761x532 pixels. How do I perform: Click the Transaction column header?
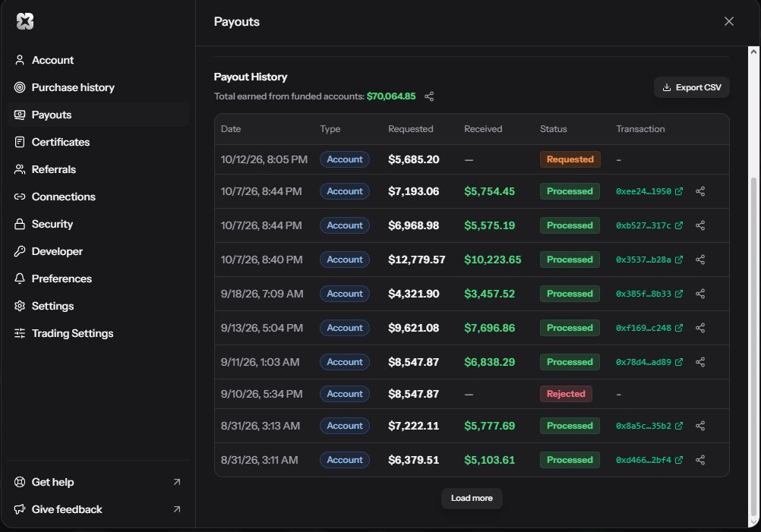point(640,129)
